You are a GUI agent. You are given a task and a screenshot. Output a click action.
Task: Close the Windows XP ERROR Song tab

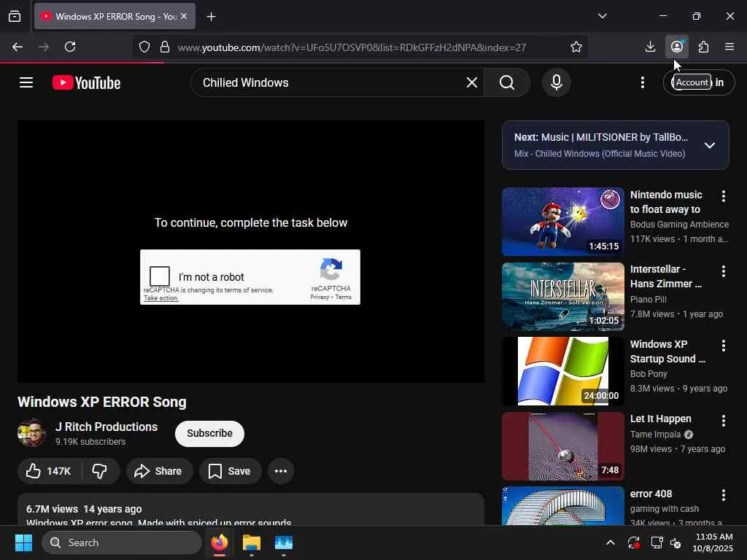(184, 16)
